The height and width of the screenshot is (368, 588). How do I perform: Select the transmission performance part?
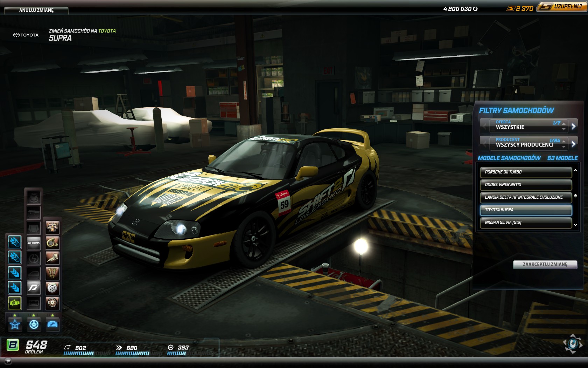point(52,258)
